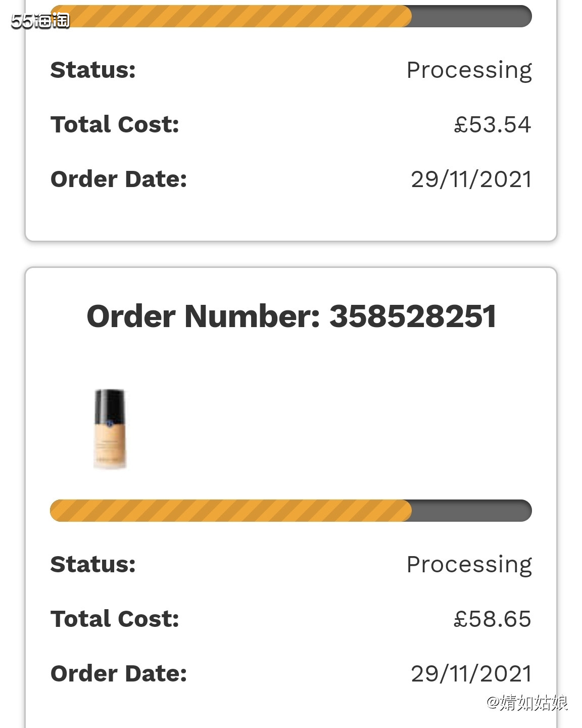582x728 pixels.
Task: Click Total Cost label beside £58.65
Action: click(115, 619)
